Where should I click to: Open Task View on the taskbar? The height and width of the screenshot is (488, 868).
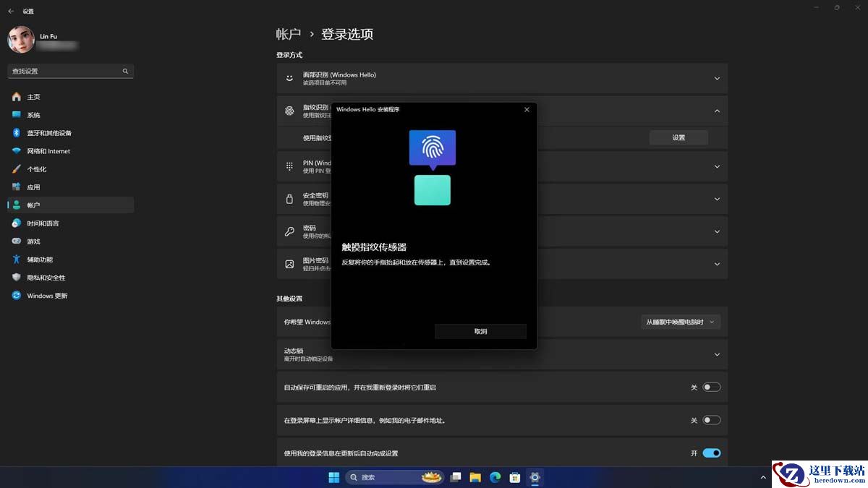click(x=456, y=477)
